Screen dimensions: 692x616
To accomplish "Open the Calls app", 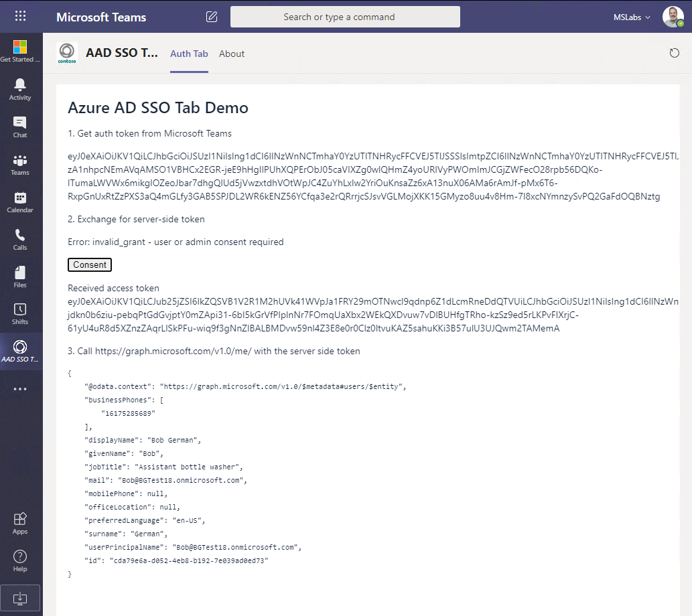I will click(x=20, y=240).
